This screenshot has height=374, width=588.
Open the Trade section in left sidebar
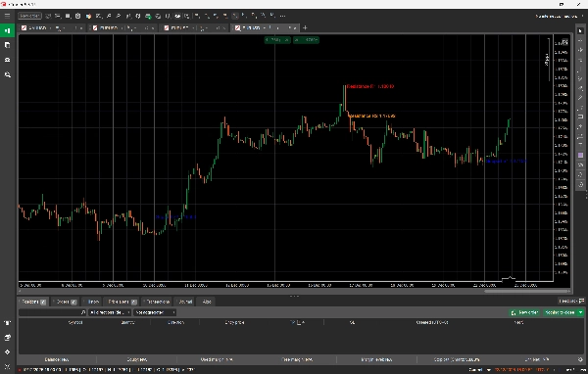pyautogui.click(x=7, y=30)
